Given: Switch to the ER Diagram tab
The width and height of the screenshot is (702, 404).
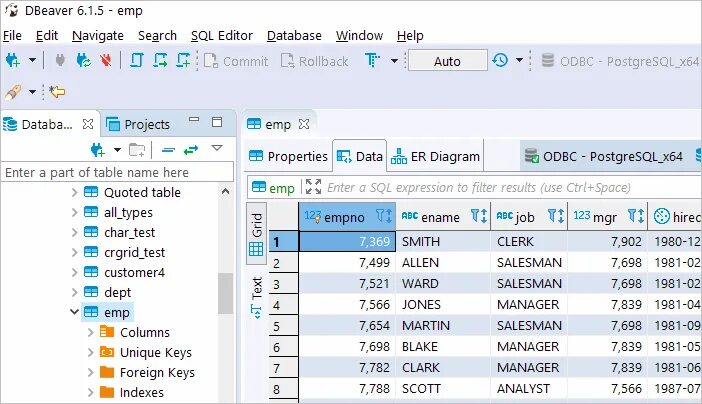Looking at the screenshot, I should point(436,156).
